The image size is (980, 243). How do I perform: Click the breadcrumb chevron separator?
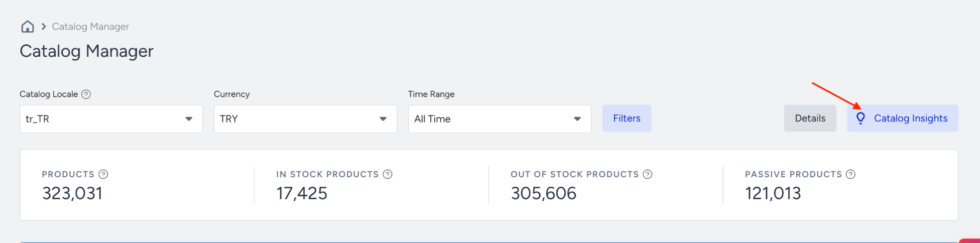click(x=44, y=26)
